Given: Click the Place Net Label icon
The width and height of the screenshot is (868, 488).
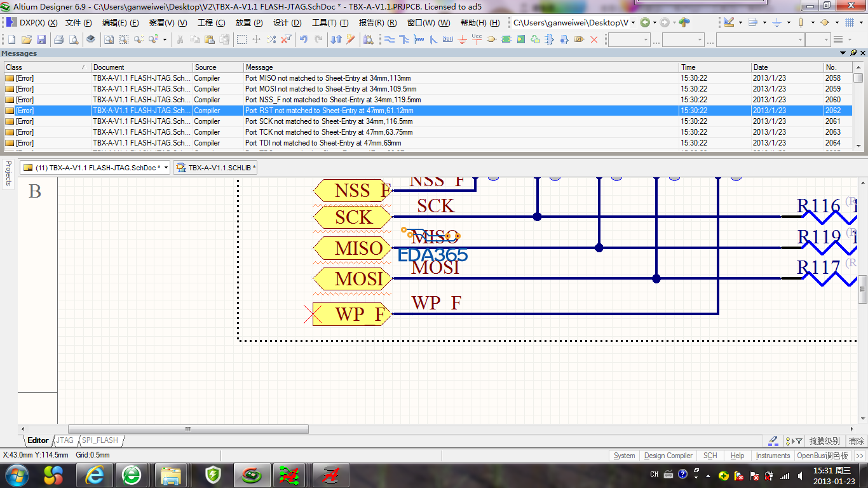Looking at the screenshot, I should [447, 39].
